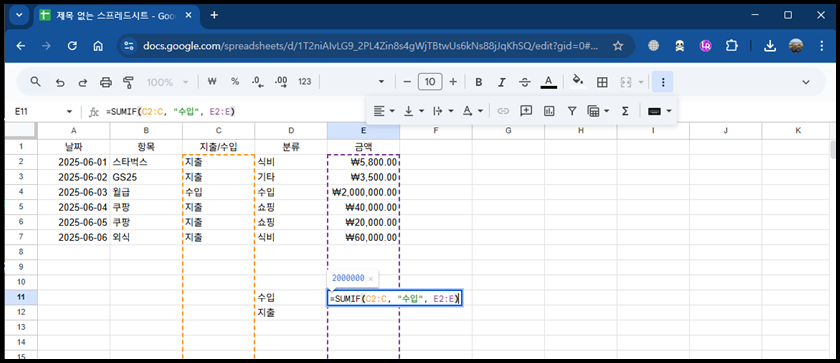Viewport: 840px width, 363px height.
Task: Undo the last action
Action: [x=60, y=82]
